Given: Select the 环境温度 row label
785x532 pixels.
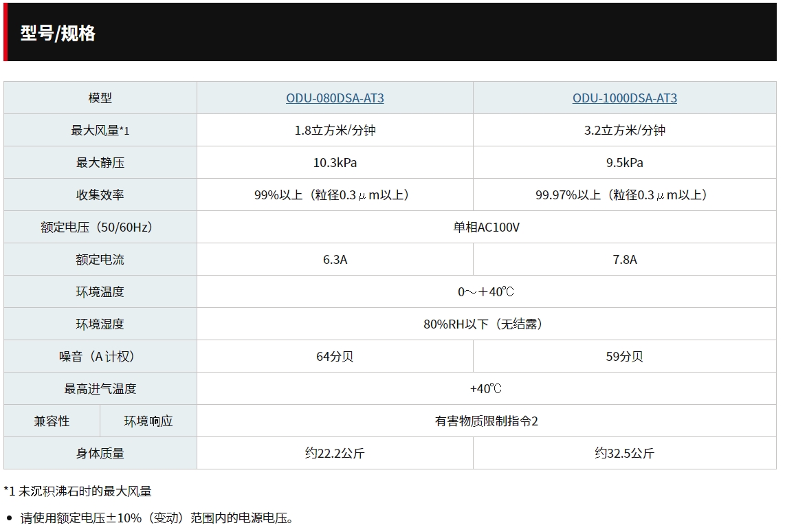Looking at the screenshot, I should click(x=100, y=291).
